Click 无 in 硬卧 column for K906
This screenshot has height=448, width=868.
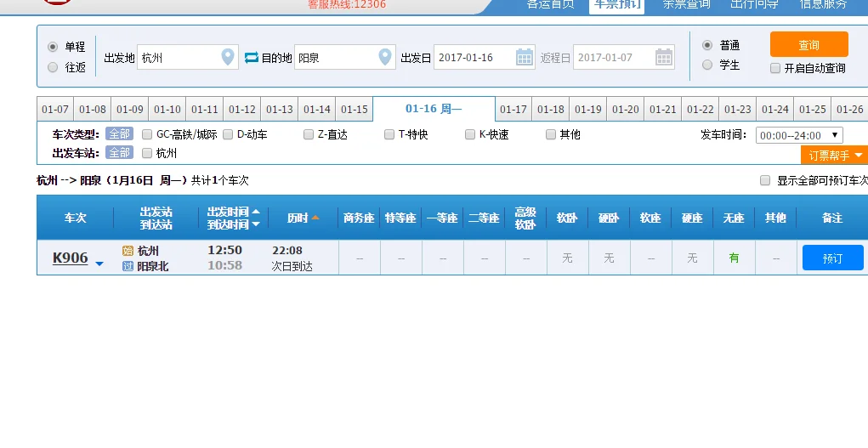[x=609, y=258]
